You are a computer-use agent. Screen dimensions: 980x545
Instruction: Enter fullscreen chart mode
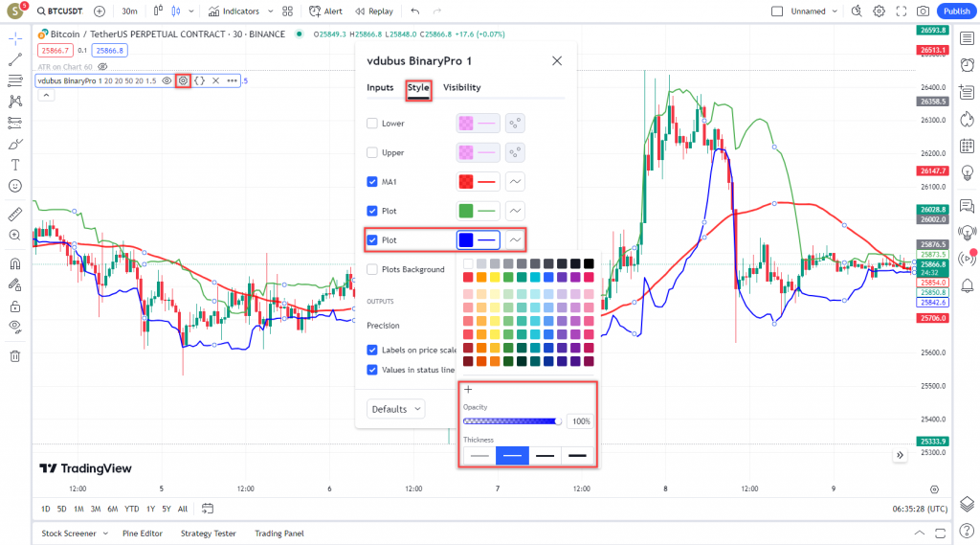tap(902, 11)
